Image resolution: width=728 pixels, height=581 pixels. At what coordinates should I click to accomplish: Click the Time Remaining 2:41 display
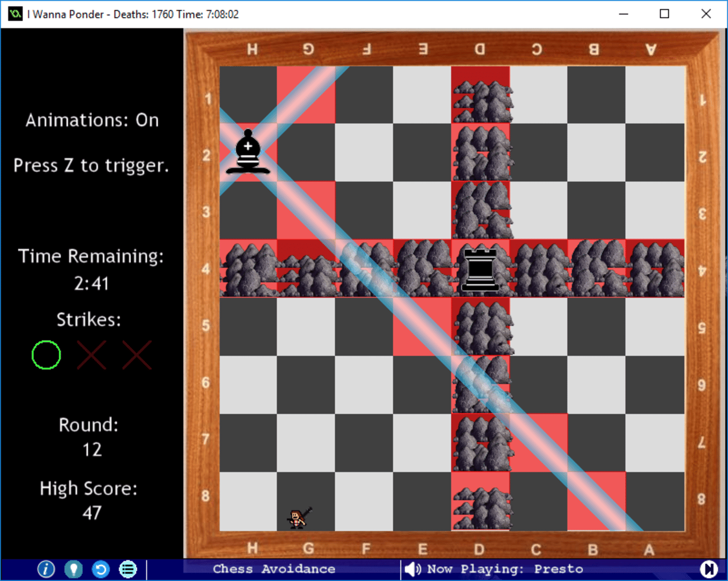[91, 283]
